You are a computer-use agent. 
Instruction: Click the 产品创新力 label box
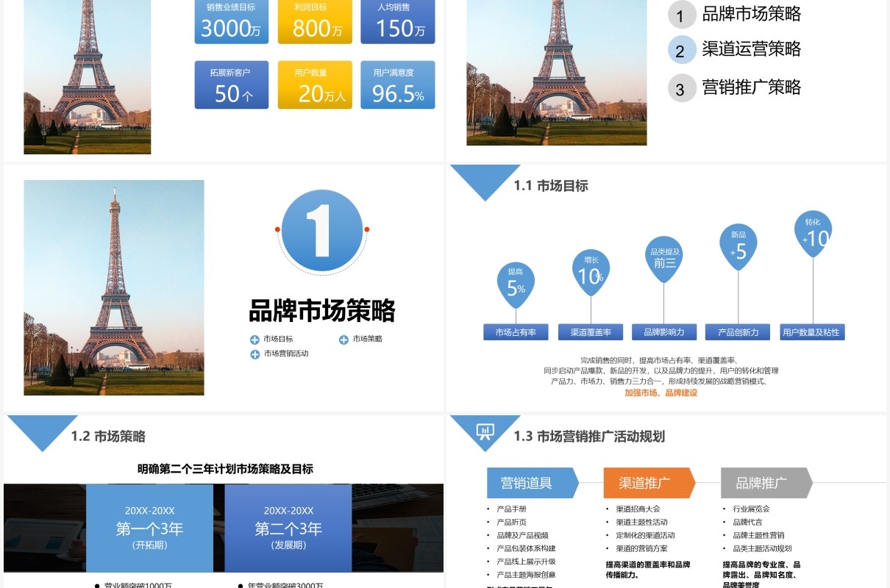click(738, 332)
